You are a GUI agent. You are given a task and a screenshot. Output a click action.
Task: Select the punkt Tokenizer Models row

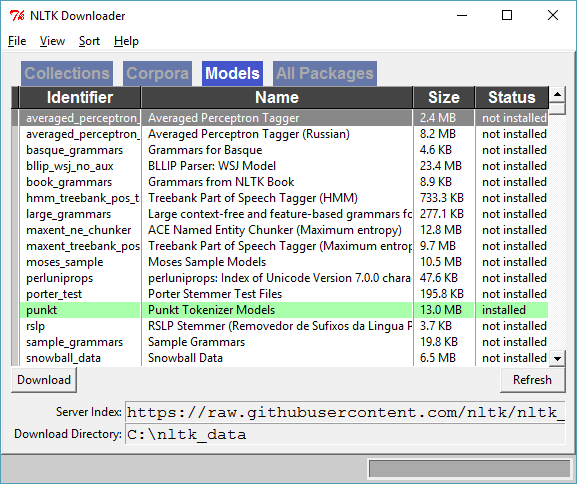284,310
